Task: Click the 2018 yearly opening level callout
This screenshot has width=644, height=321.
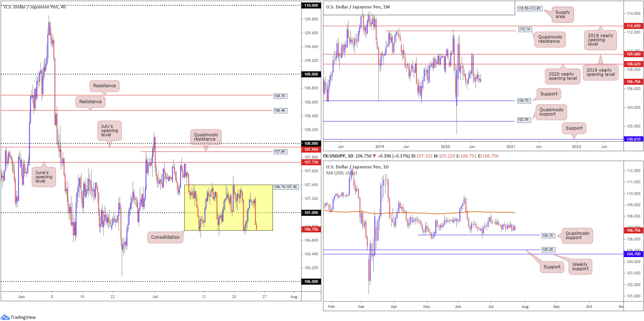Action: 600,40
